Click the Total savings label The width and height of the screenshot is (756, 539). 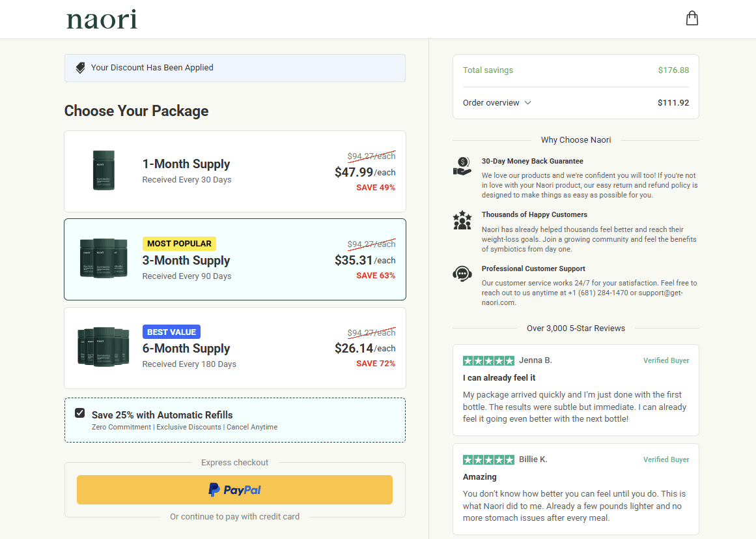coord(488,70)
